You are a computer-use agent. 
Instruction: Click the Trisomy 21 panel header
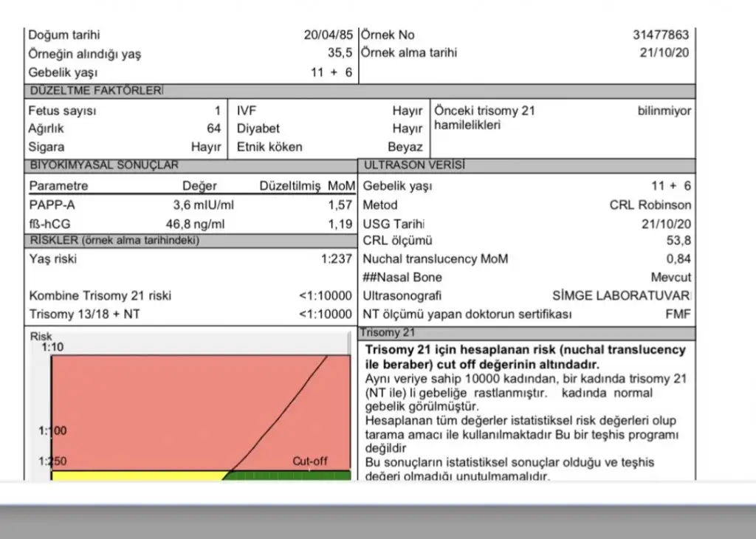[527, 333]
